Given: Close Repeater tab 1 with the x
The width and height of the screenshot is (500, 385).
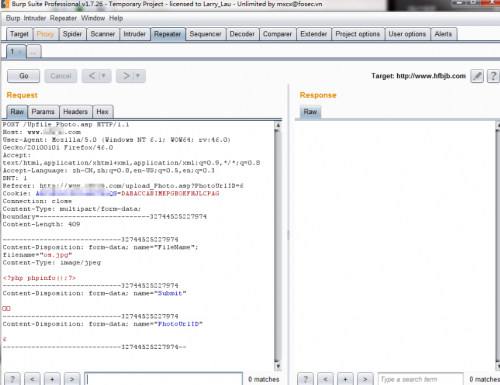Looking at the screenshot, I should click(x=20, y=52).
